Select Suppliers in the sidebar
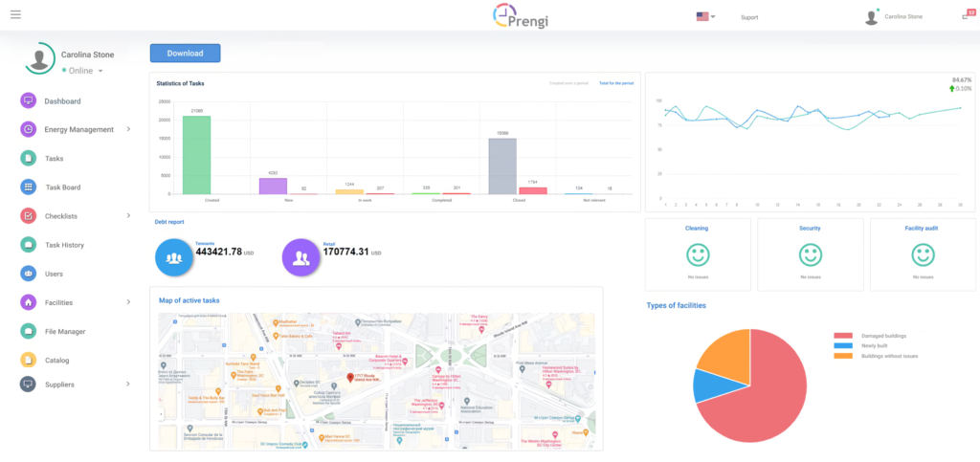Viewport: 980px width, 462px height. (59, 385)
